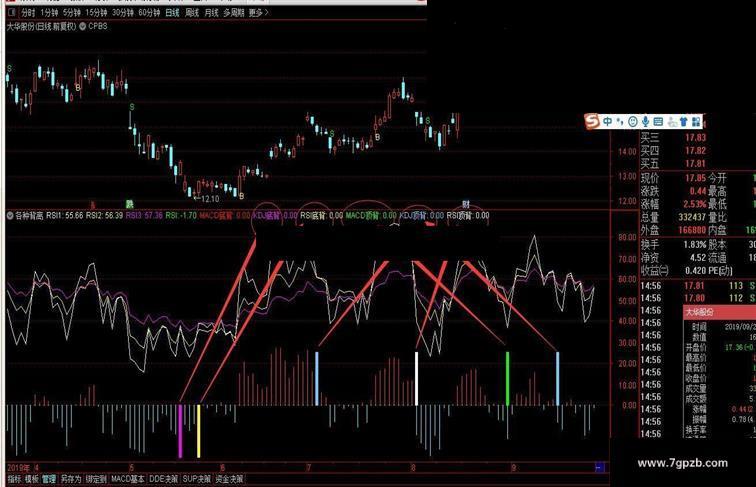Image resolution: width=756 pixels, height=487 pixels.
Task: Click the 财 marker below the candlesticks
Action: point(466,204)
